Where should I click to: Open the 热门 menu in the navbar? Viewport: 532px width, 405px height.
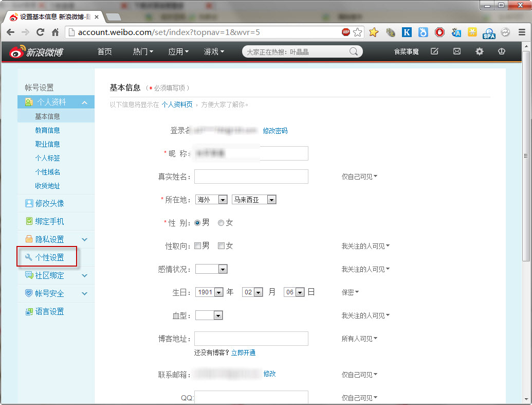click(x=142, y=51)
